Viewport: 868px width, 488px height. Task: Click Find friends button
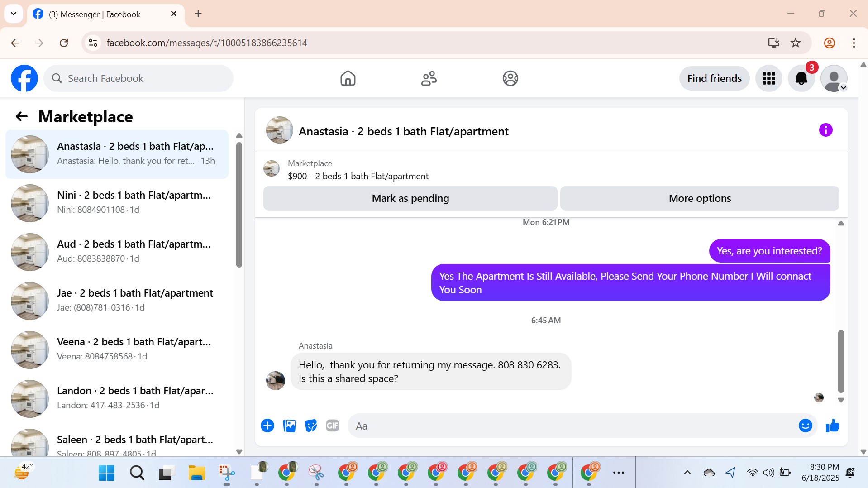point(714,78)
